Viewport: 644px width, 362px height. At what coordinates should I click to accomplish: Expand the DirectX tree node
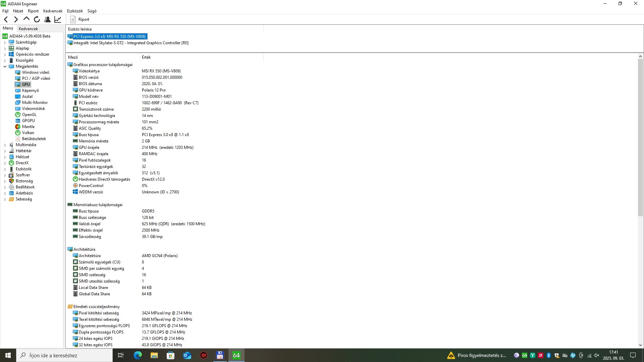point(5,163)
